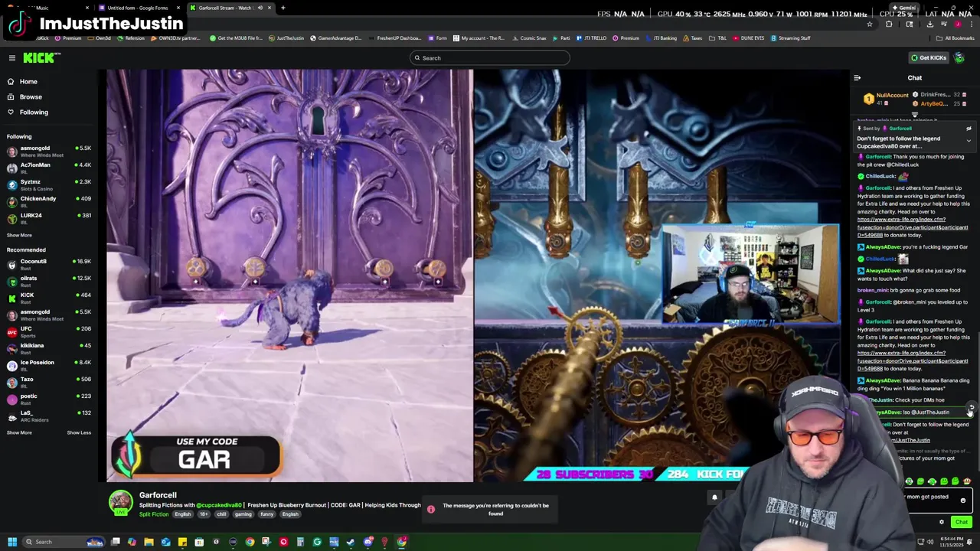Open Browse in the sidebar

click(31, 96)
